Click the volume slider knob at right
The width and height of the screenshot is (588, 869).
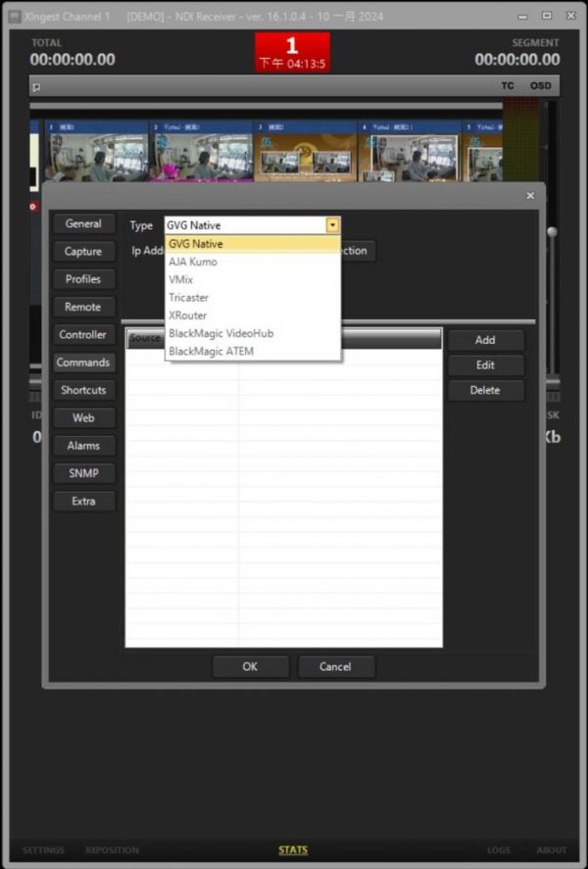(x=552, y=232)
